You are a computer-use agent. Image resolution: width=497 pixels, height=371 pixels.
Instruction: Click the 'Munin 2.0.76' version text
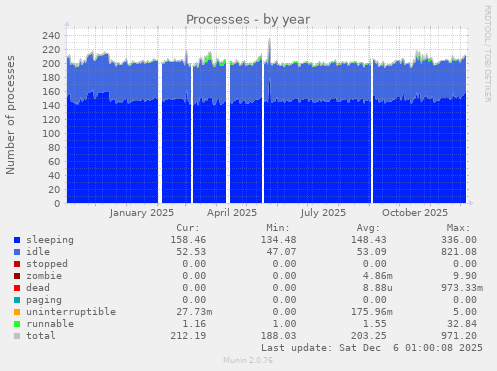coord(248,360)
